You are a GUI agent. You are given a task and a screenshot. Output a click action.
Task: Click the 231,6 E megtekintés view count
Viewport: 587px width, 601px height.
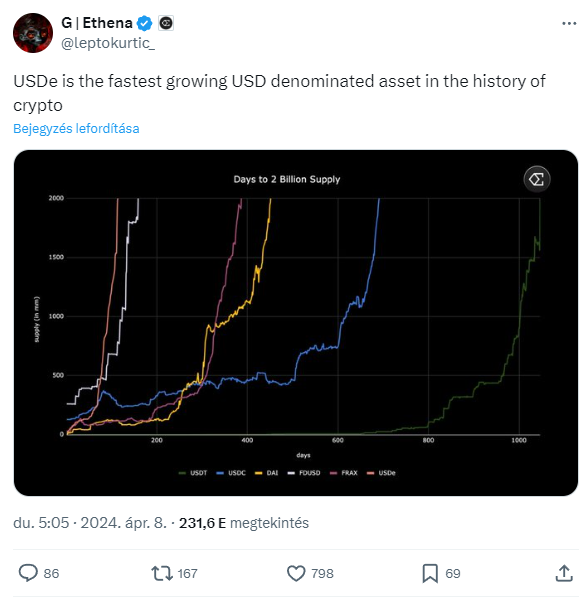pos(244,523)
